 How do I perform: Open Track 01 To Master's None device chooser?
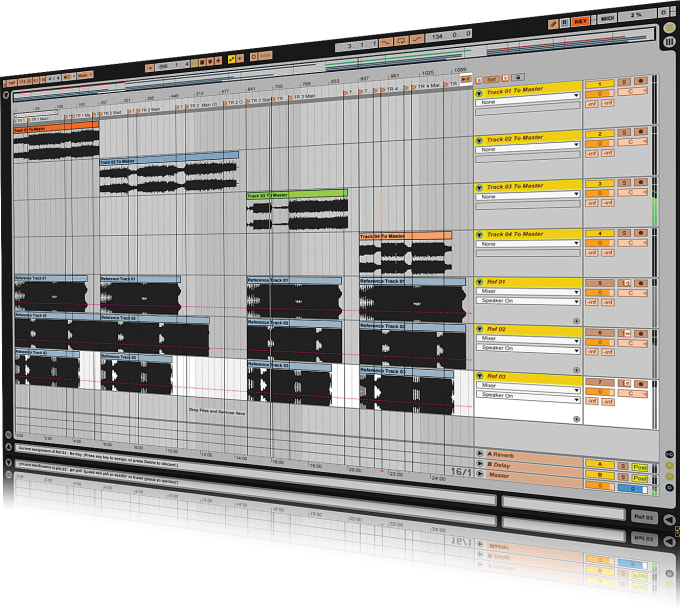[528, 98]
